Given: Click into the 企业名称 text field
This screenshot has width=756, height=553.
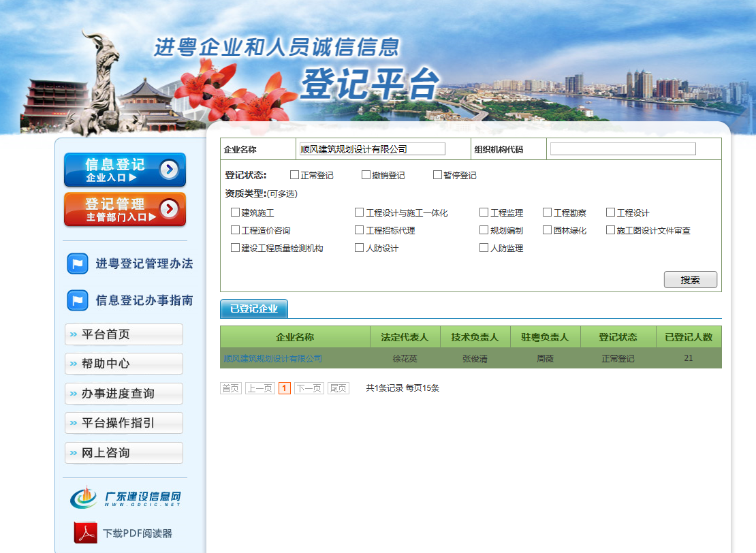Looking at the screenshot, I should click(x=372, y=149).
